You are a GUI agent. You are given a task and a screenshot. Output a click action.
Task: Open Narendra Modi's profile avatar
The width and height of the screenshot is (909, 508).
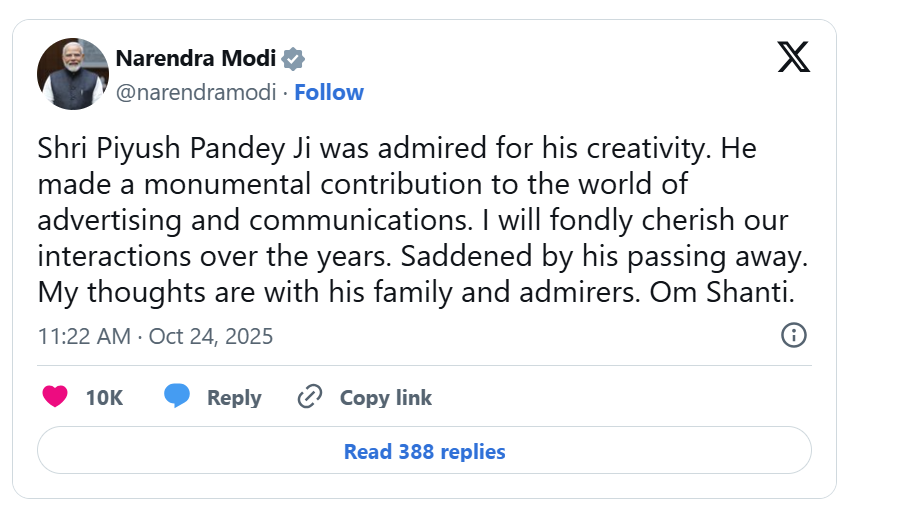coord(72,74)
